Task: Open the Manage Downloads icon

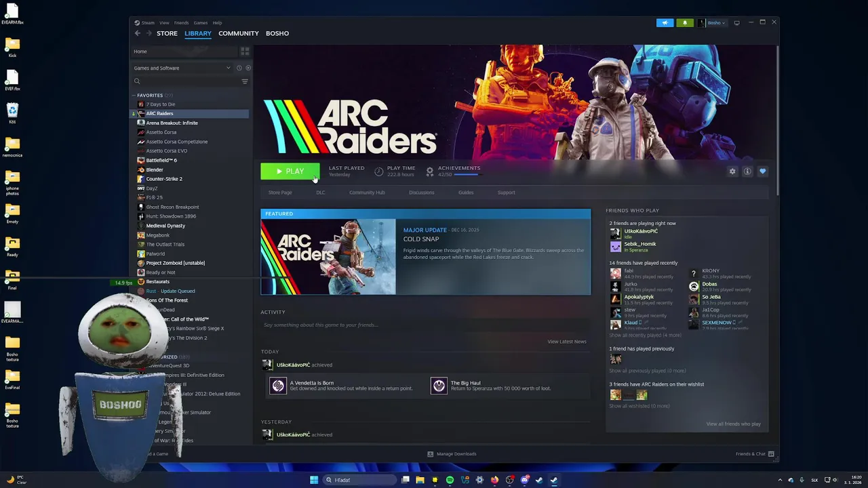Action: coord(430,454)
